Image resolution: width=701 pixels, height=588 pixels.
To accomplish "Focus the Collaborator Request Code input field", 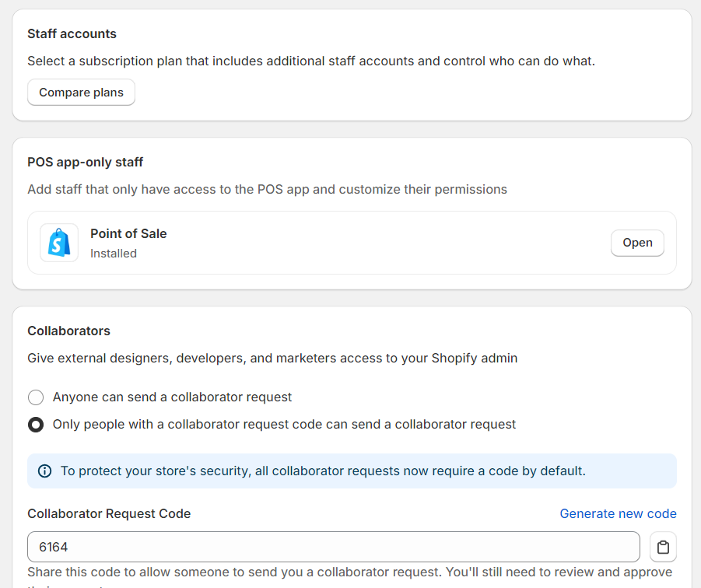I will tap(333, 547).
